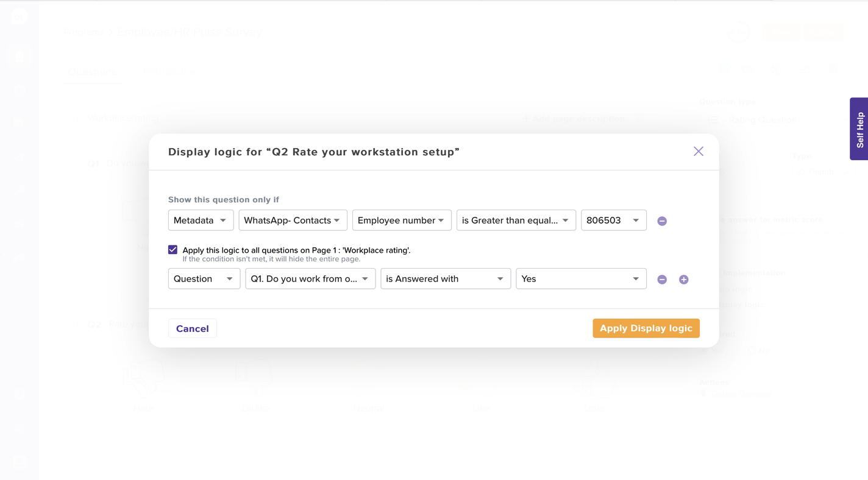The height and width of the screenshot is (480, 868).
Task: Expand the WhatsApp- Contacts dropdown
Action: [x=293, y=221]
